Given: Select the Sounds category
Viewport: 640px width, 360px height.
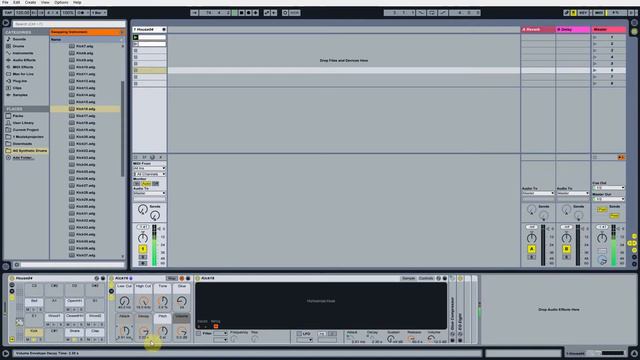Looking at the screenshot, I should (x=19, y=39).
